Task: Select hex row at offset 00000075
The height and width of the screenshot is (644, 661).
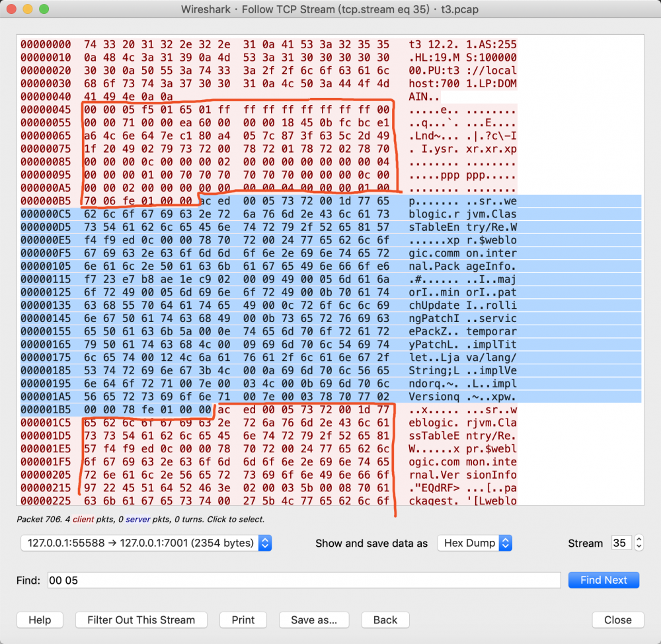Action: pyautogui.click(x=268, y=149)
